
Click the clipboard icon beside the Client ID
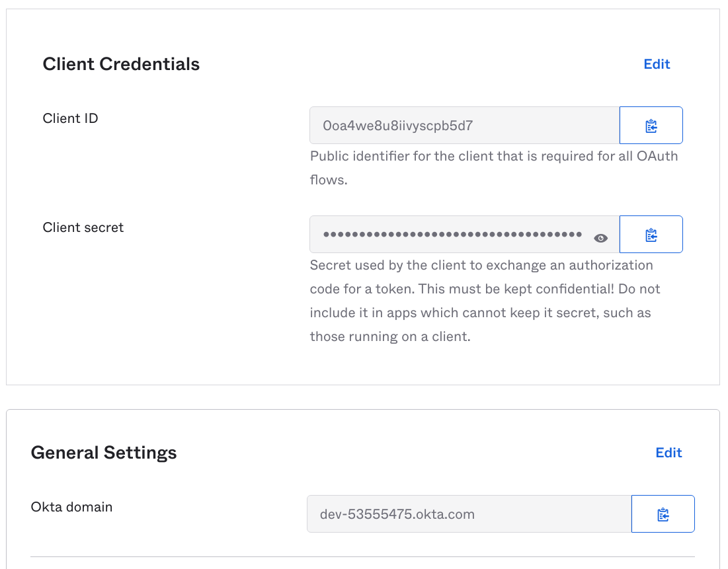pos(651,125)
